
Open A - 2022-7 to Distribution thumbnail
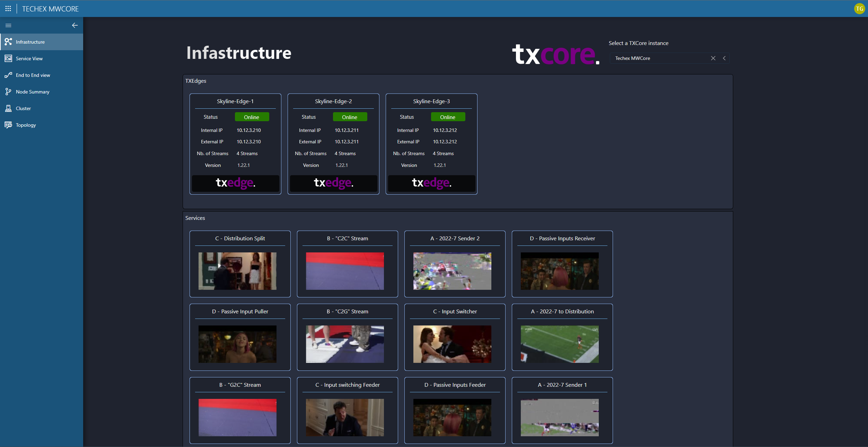coord(560,344)
